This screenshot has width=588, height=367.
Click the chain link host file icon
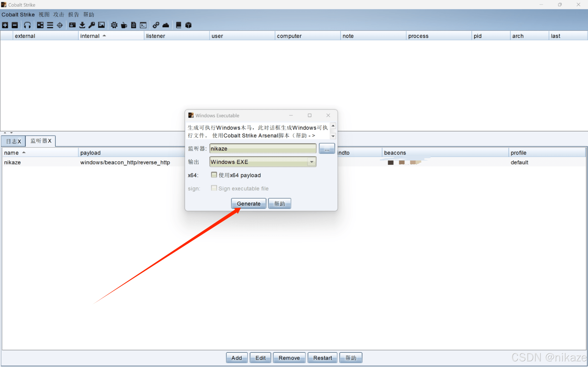[156, 25]
